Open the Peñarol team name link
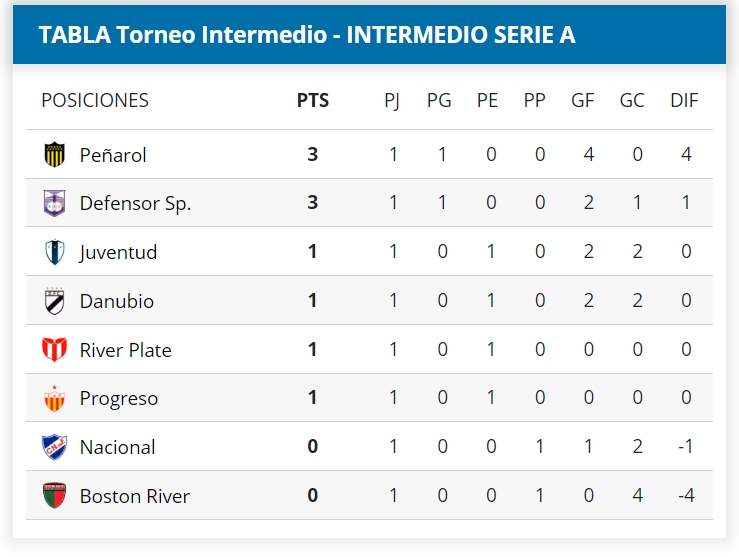 (113, 155)
